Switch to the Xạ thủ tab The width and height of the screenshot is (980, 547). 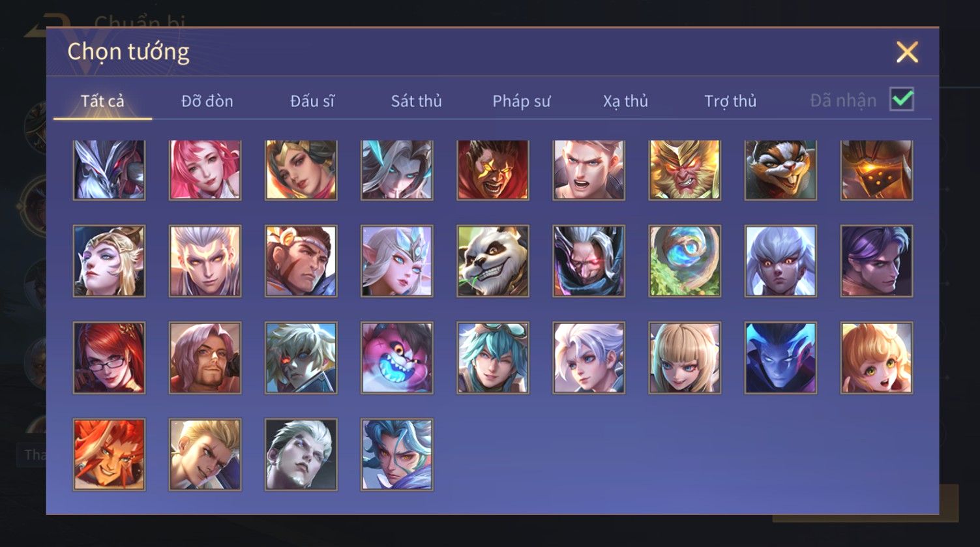[625, 101]
